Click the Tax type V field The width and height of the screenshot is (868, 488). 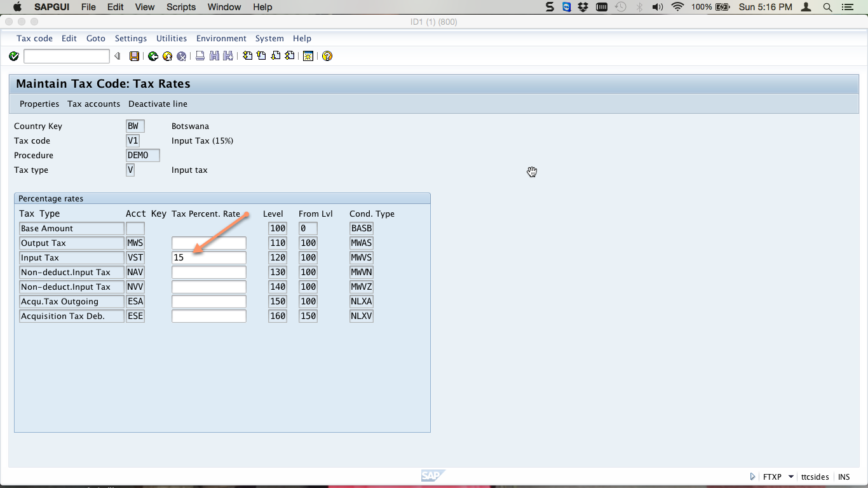(130, 170)
